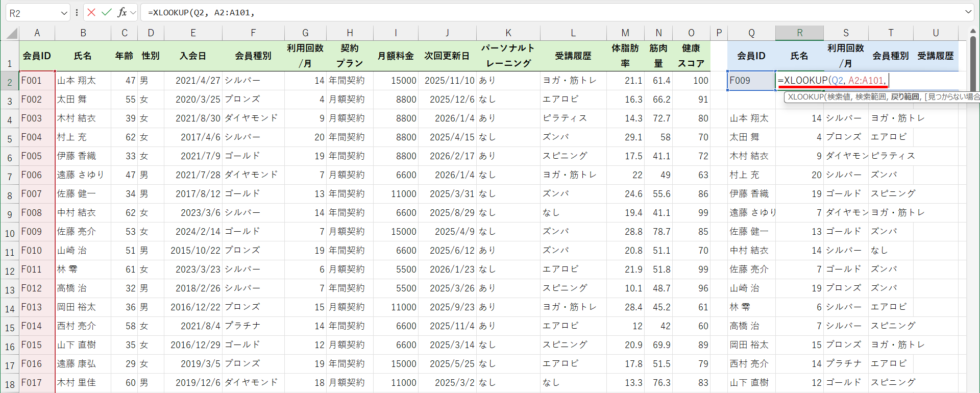
Task: Click cell Q2 containing F009
Action: coord(751,81)
